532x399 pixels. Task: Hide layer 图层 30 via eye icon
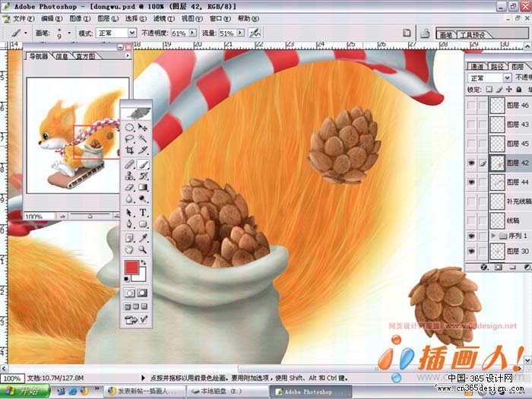pos(471,251)
